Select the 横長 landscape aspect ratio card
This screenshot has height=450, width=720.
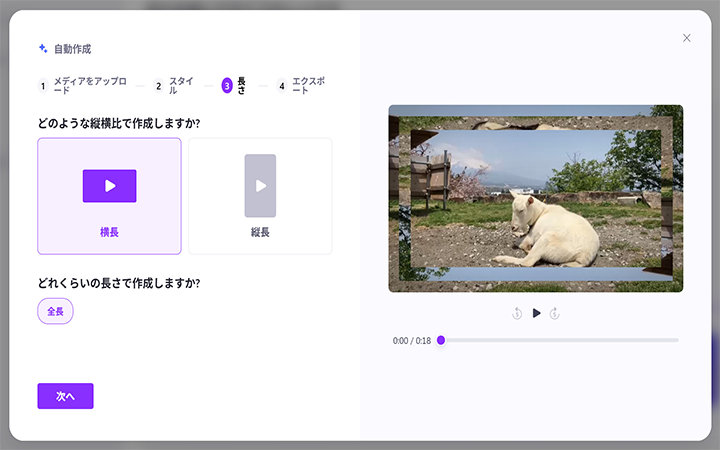coord(109,196)
